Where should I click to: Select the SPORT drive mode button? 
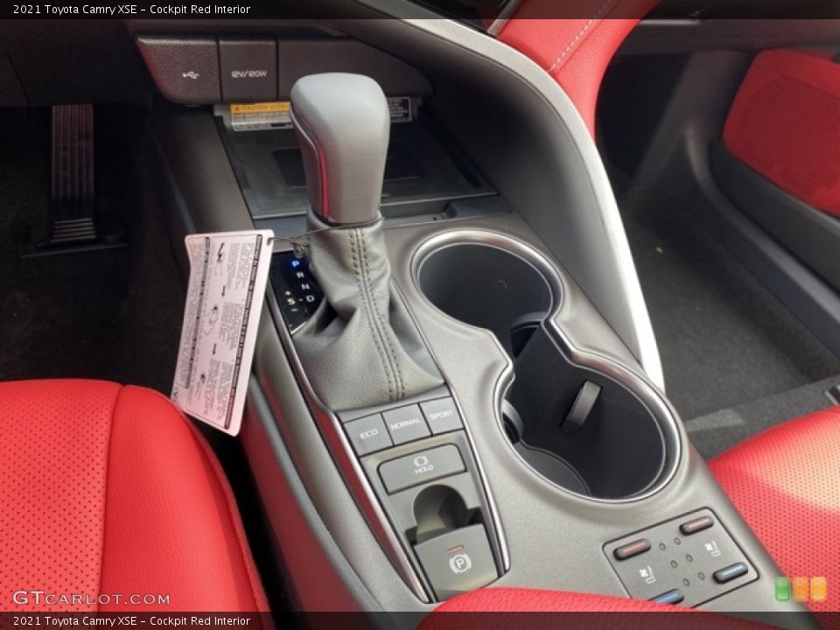point(440,414)
